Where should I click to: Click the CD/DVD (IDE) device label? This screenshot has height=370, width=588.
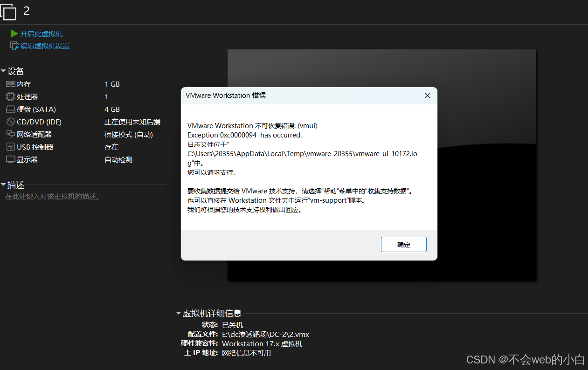click(x=39, y=122)
